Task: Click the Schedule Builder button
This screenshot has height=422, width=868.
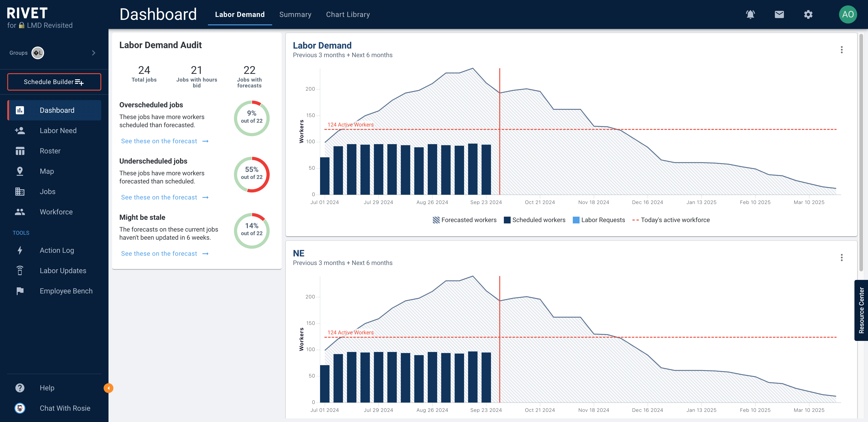Action: [x=54, y=82]
